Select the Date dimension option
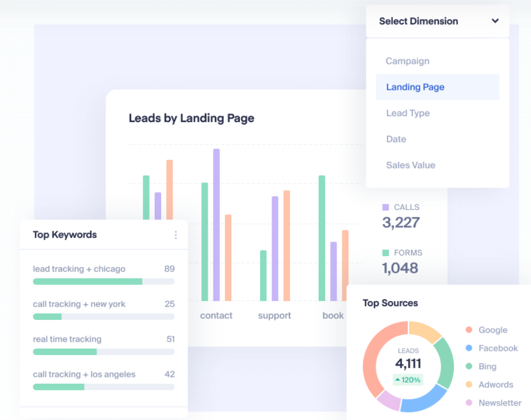The width and height of the screenshot is (531, 420). (x=396, y=139)
